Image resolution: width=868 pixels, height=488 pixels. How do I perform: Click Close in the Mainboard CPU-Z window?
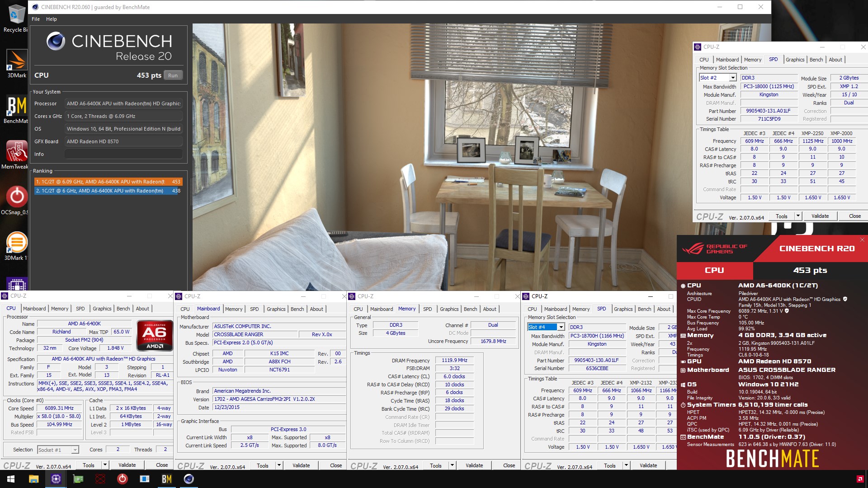pos(336,465)
